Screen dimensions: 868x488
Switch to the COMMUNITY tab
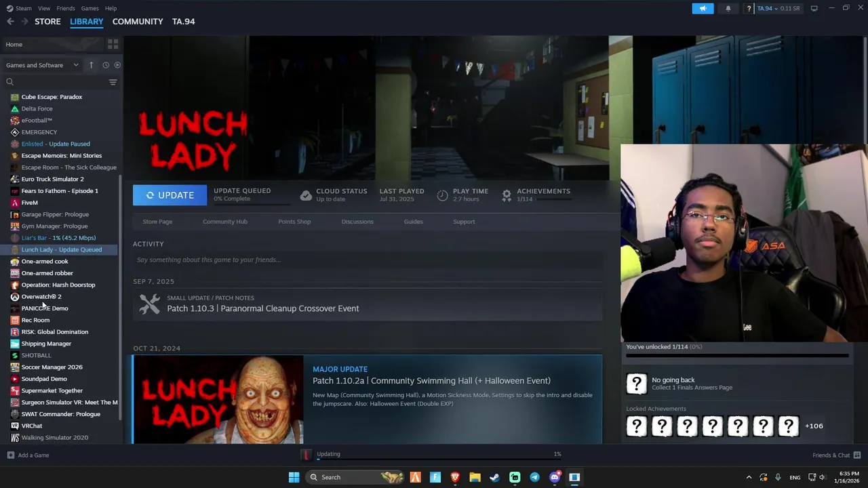click(138, 22)
